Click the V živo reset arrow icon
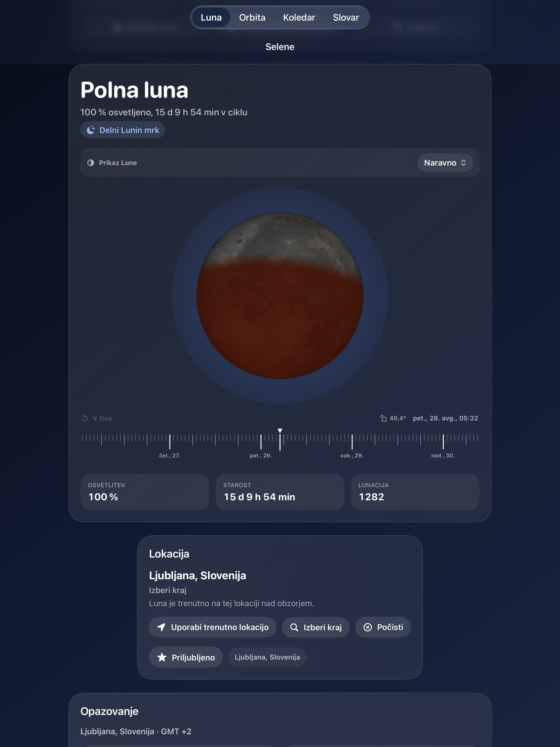Screen dimensions: 560x747 [x=85, y=418]
